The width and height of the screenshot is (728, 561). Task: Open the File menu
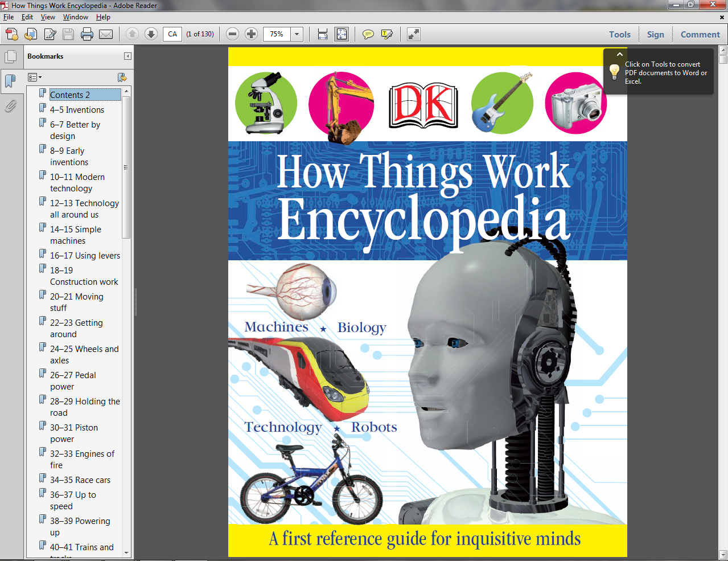coord(9,17)
